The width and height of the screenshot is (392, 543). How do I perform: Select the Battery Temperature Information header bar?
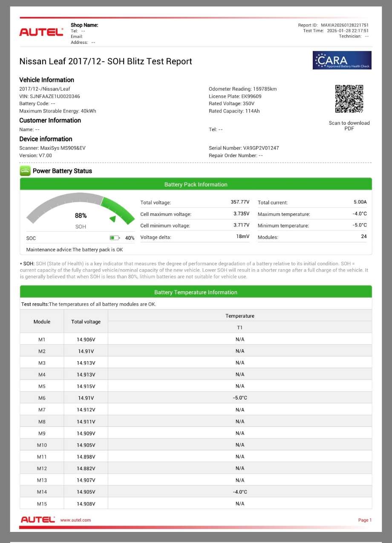(196, 292)
